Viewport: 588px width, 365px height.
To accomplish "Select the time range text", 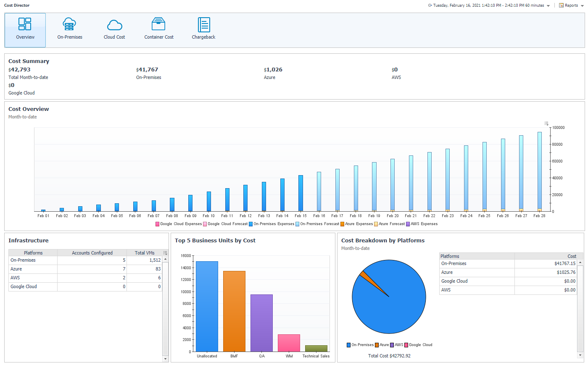I will [x=489, y=5].
